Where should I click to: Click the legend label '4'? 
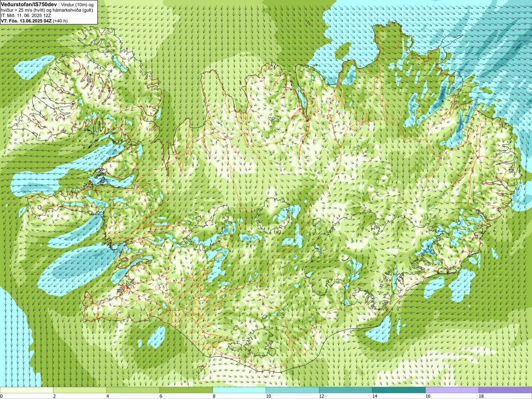pos(108,396)
